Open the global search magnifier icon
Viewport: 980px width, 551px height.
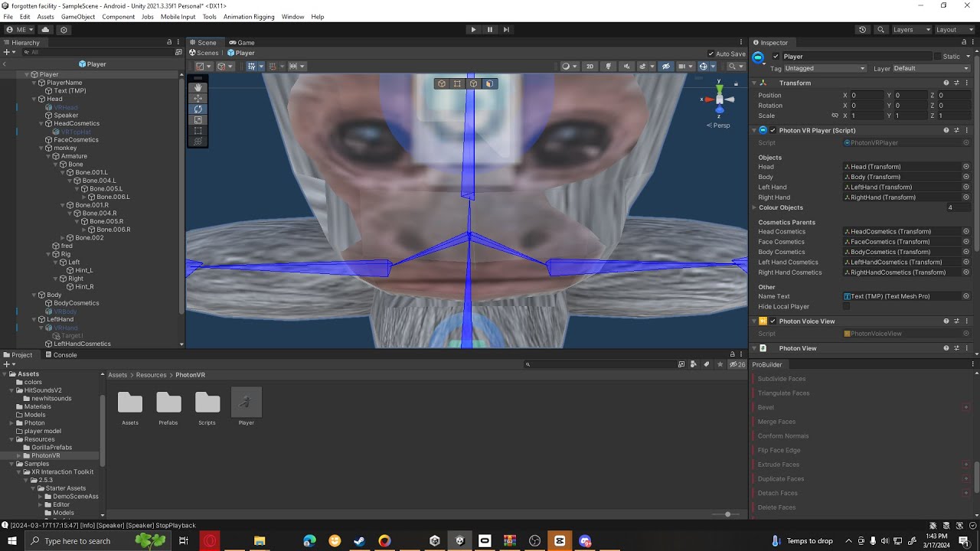(x=880, y=30)
